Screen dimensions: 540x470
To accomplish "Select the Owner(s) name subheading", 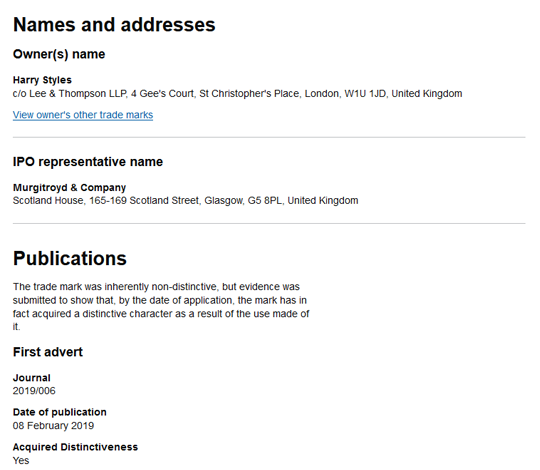I will pyautogui.click(x=59, y=54).
